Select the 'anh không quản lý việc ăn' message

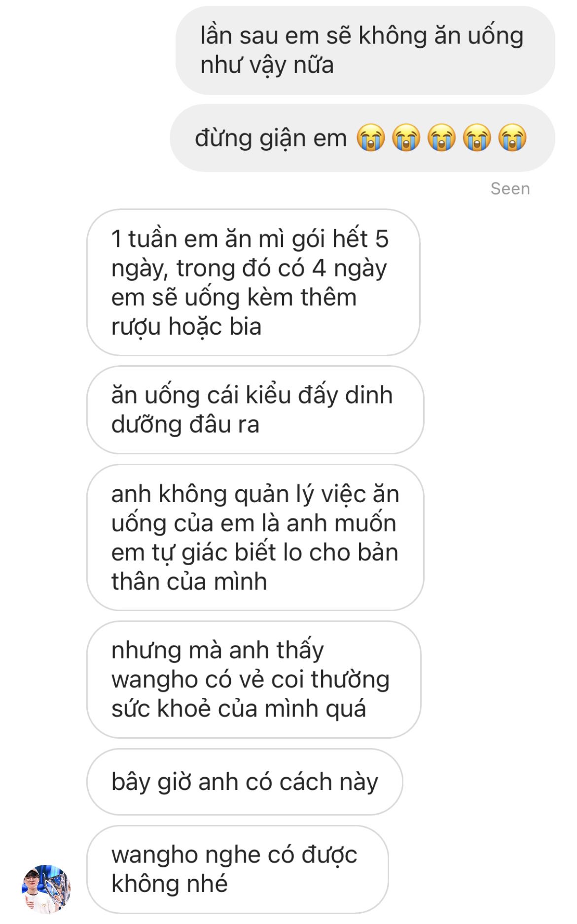pos(255,538)
